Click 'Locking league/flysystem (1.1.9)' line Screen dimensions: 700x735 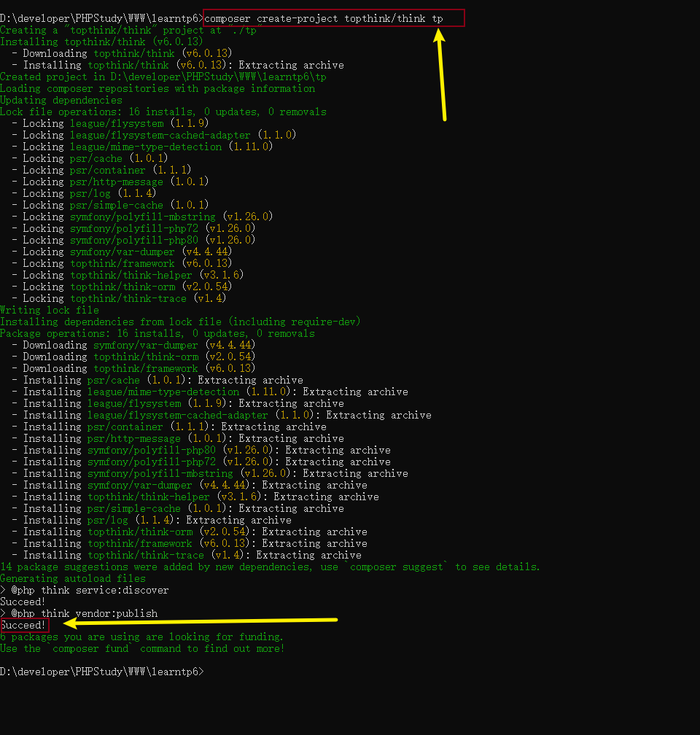pyautogui.click(x=110, y=124)
